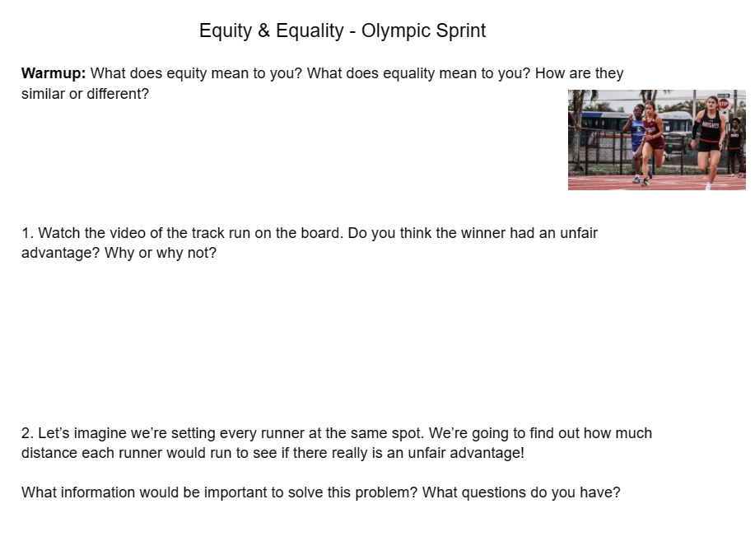Click the line "advantage? Why or why not?"
Viewport: 755px width, 560px height.
tap(119, 253)
